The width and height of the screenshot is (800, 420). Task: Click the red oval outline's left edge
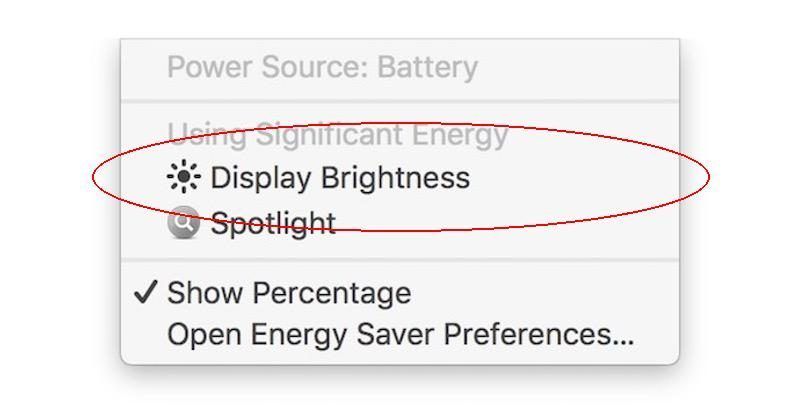pos(94,178)
